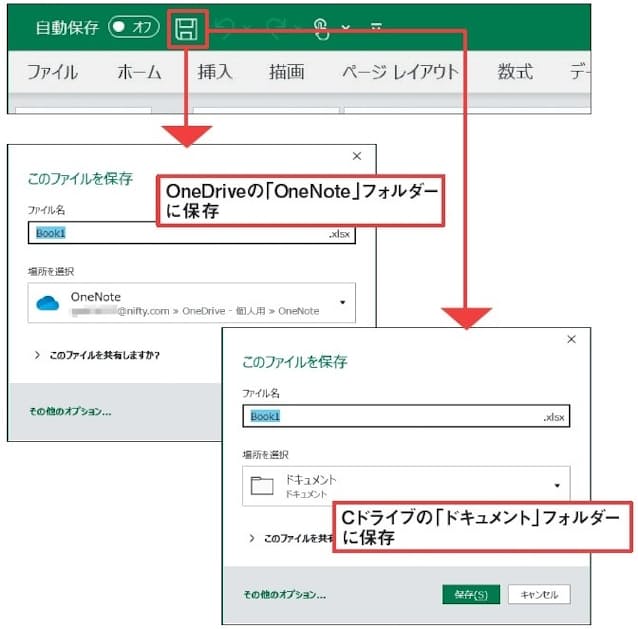The width and height of the screenshot is (638, 629).
Task: Open the ページ レイアウト tab
Action: (400, 72)
